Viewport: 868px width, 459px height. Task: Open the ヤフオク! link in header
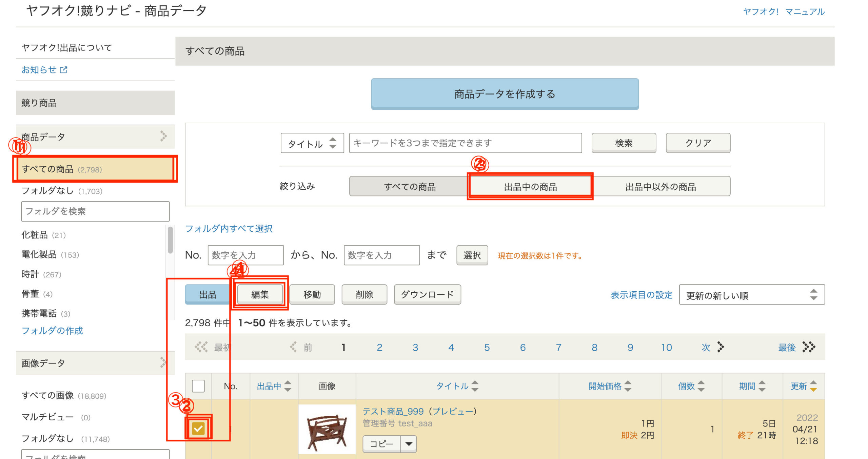click(761, 12)
